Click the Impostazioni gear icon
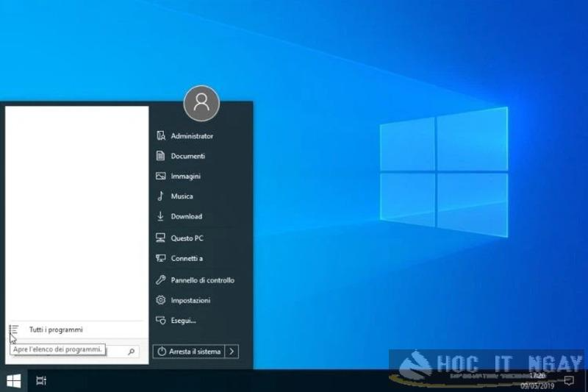Viewport: 588px width, 392px height. 160,300
